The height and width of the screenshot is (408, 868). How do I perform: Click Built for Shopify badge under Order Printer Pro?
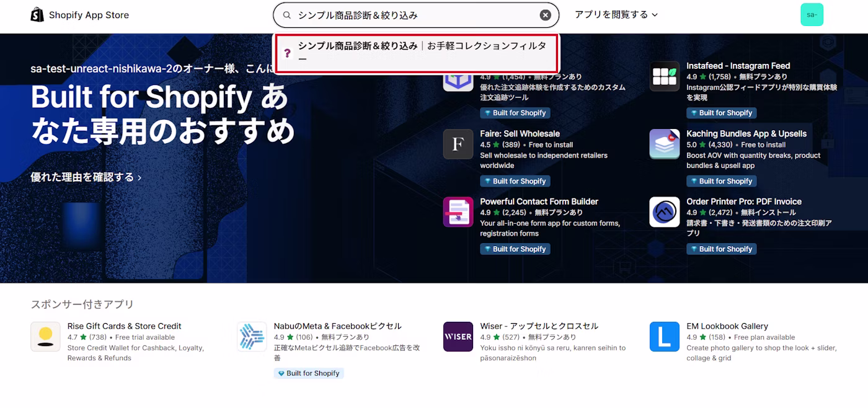[721, 249]
